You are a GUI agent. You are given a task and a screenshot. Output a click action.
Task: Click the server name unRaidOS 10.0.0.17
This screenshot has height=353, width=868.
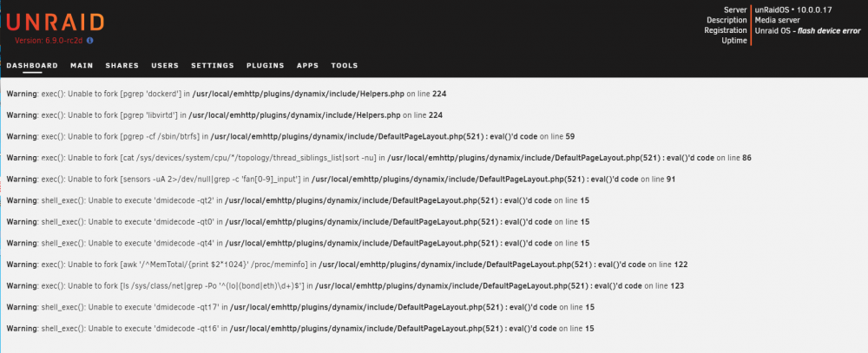click(793, 10)
